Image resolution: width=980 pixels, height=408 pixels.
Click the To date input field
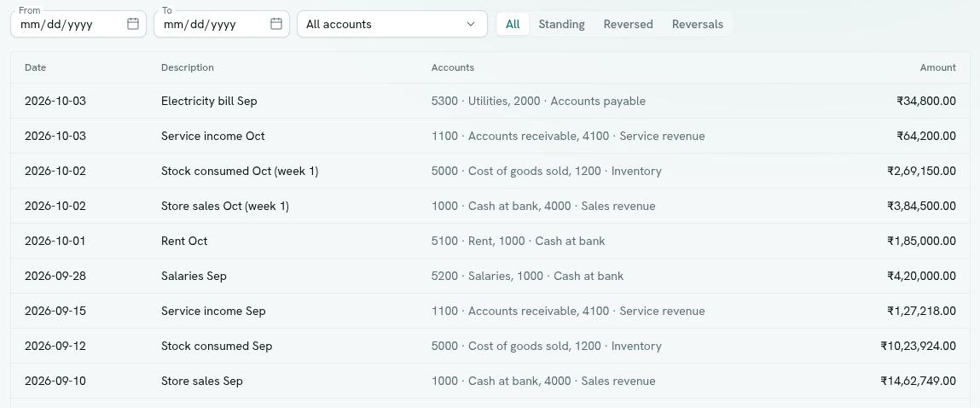[x=222, y=24]
